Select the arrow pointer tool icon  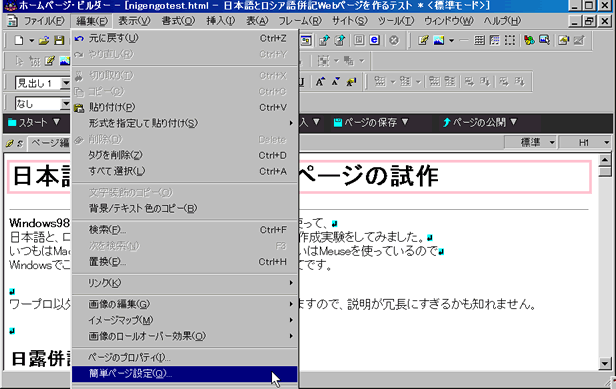(19, 61)
